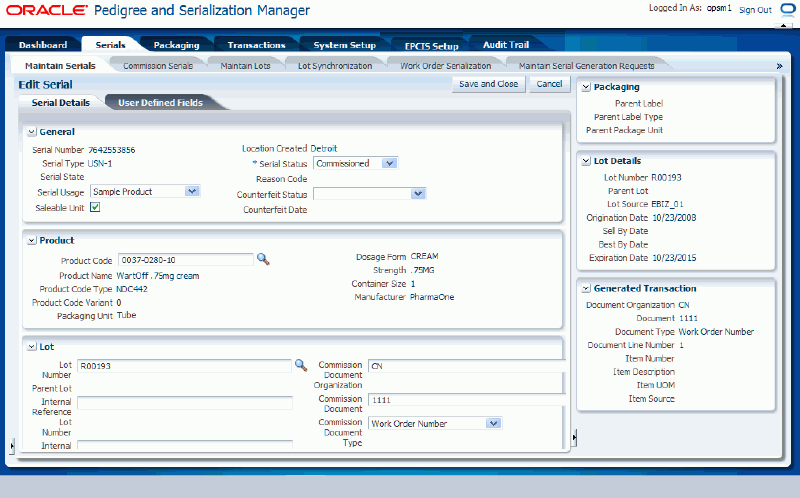This screenshot has width=800, height=498.
Task: Collapse the Packaging panel
Action: point(586,87)
